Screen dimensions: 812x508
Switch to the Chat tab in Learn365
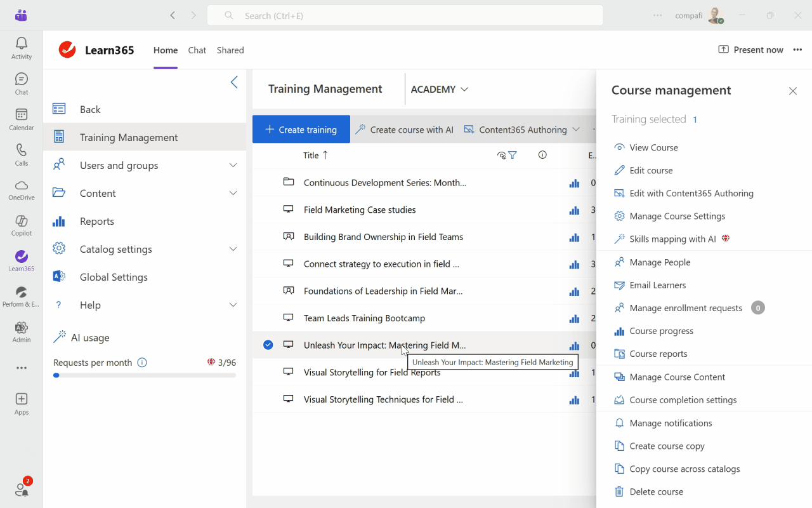click(197, 50)
